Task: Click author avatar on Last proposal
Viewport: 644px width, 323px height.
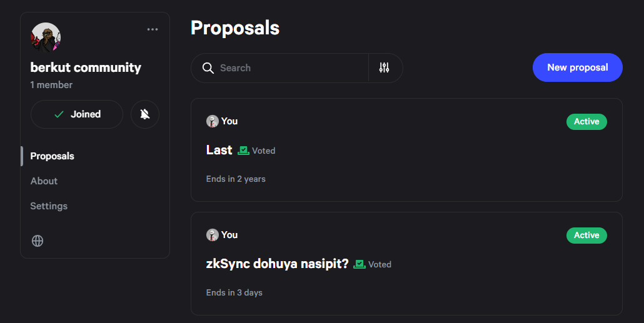Action: (x=213, y=121)
